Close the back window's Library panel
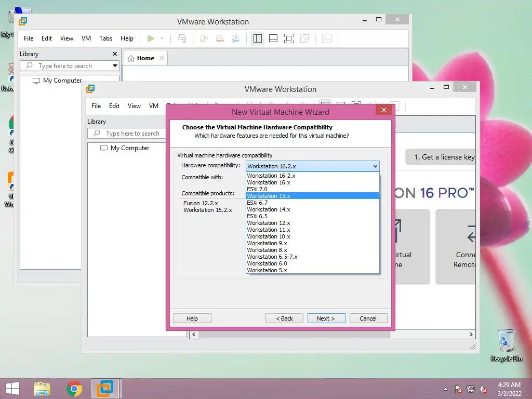Viewport: 532px width, 399px height. (115, 54)
